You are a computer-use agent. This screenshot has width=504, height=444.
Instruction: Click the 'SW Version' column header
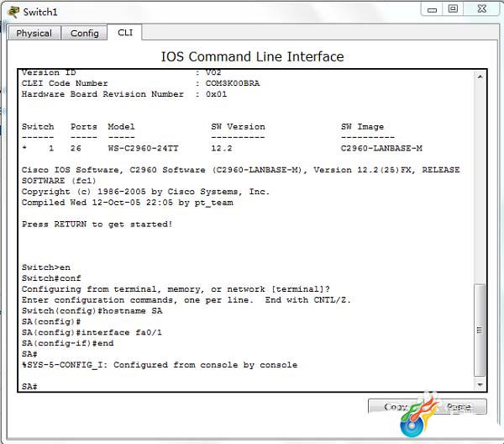(x=239, y=127)
